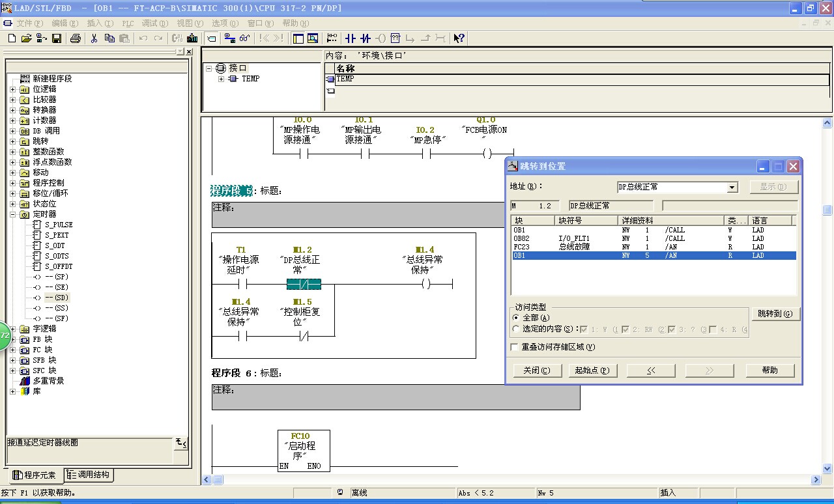834x504 pixels.
Task: Open the '文件' menu
Action: point(29,23)
